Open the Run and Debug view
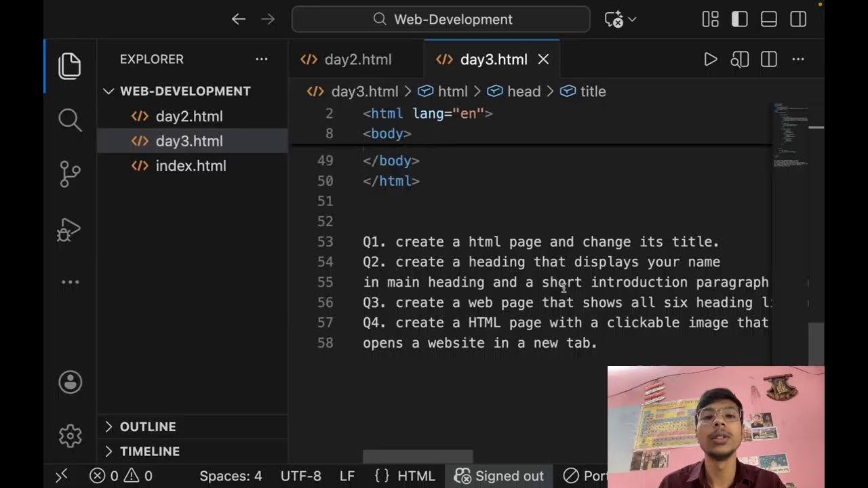Viewport: 868px width, 488px height. (70, 229)
